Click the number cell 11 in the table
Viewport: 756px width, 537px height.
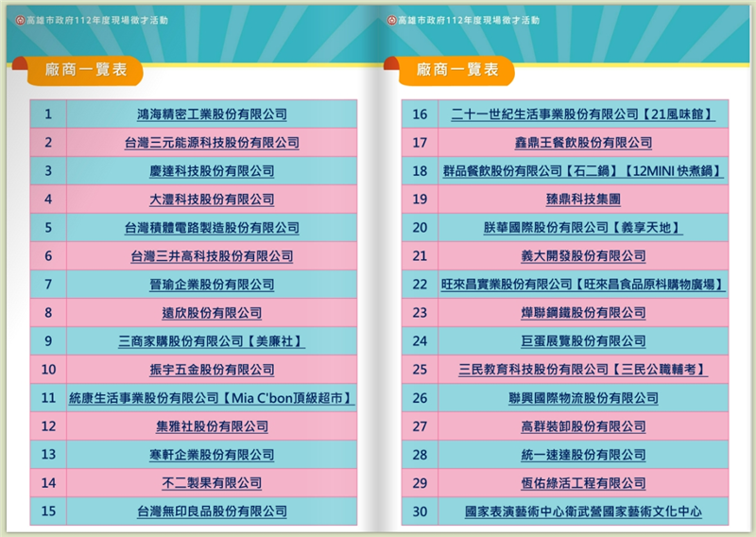(x=48, y=398)
